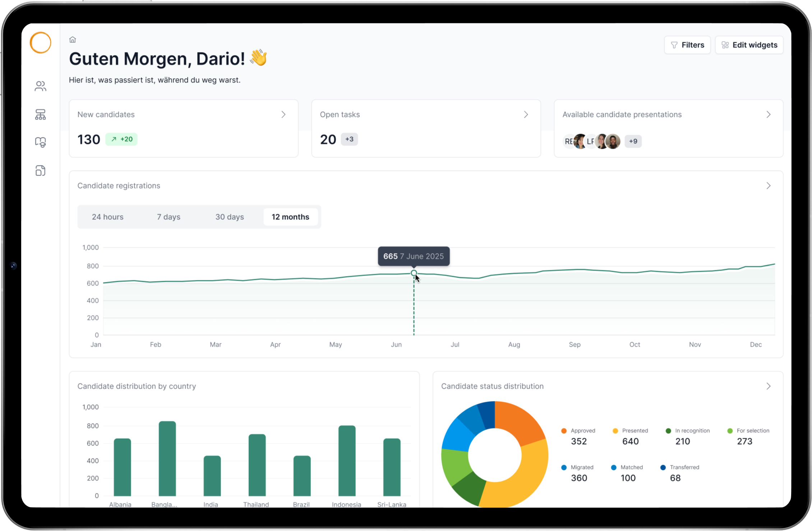The height and width of the screenshot is (531, 812).
Task: Click the Thailand bar in country chart
Action: point(257,465)
